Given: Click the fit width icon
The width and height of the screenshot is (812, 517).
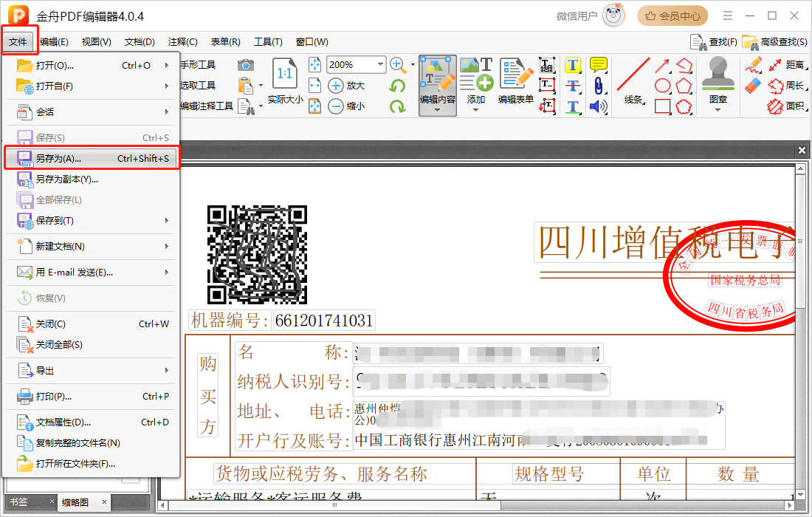Looking at the screenshot, I should tap(315, 86).
